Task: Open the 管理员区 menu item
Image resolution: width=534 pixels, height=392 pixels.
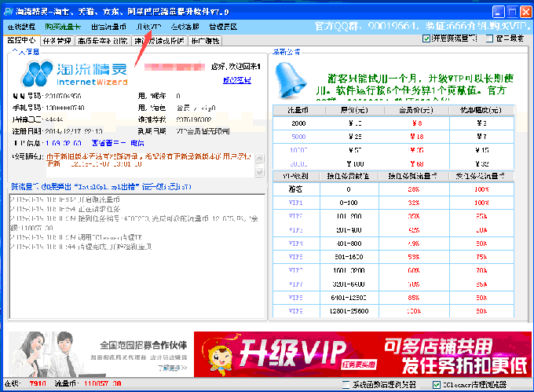Action: click(223, 27)
